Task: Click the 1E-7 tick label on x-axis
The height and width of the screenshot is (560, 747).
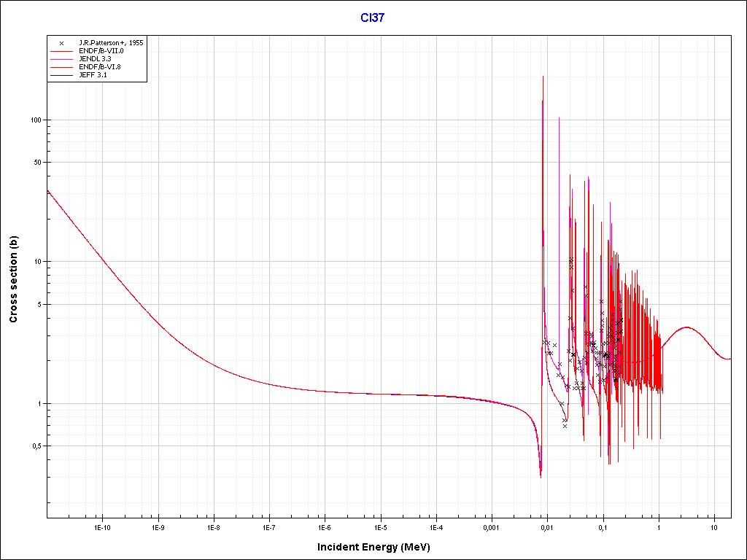Action: click(x=269, y=527)
